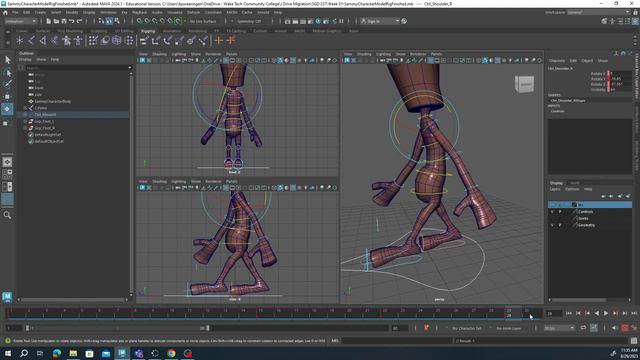
Task: Open the No Anim Layer dropdown
Action: coord(509,328)
